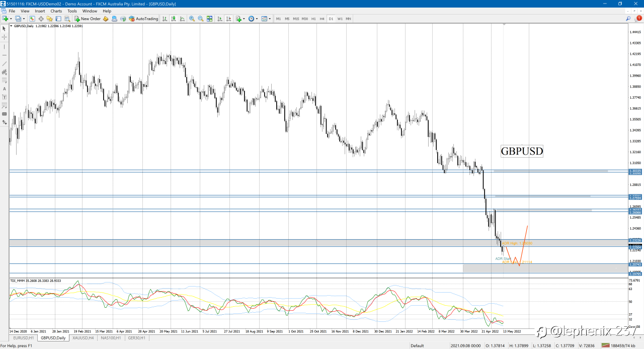The image size is (644, 349).
Task: Expand the Profiles dropdown arrow
Action: click(x=24, y=19)
